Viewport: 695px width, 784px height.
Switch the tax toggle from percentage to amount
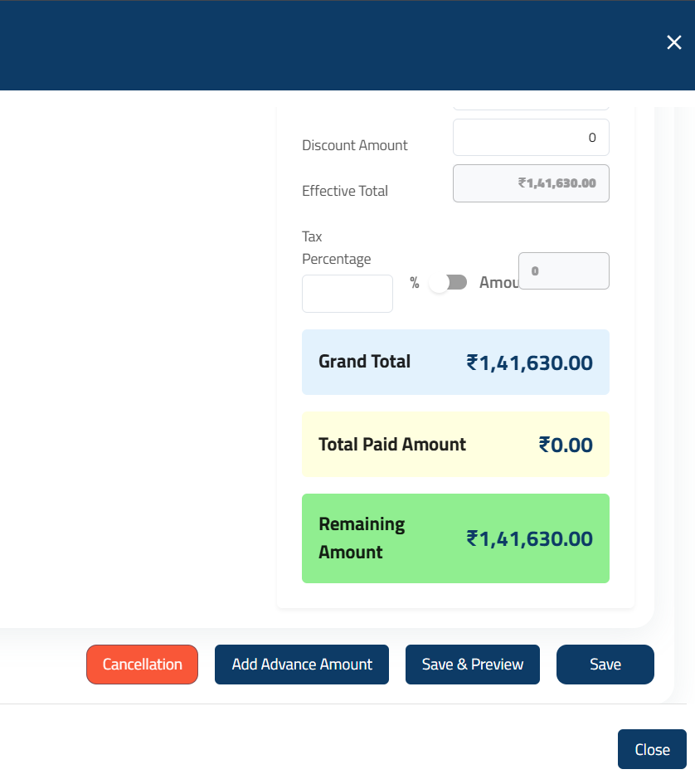[448, 282]
